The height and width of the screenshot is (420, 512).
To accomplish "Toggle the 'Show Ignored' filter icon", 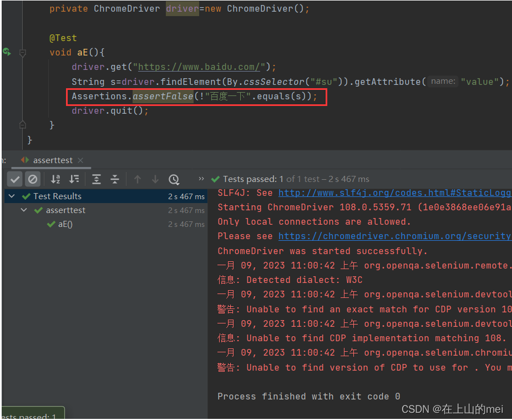I will (x=32, y=179).
